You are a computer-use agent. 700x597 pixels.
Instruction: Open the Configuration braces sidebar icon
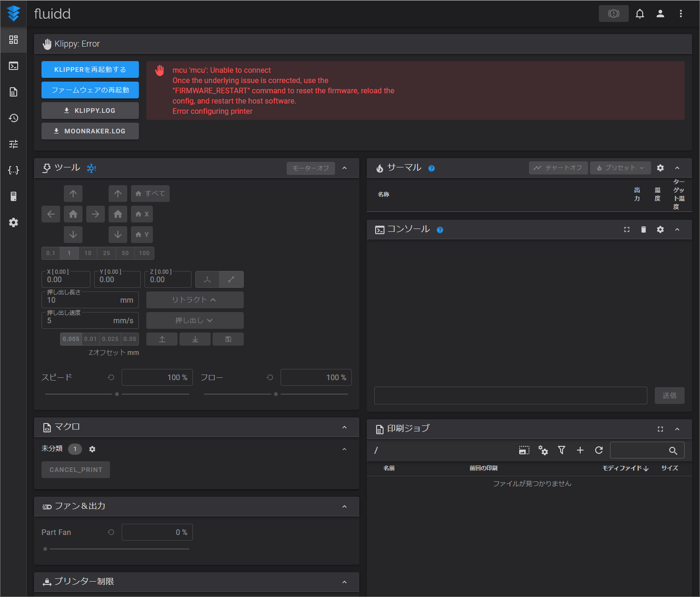[x=14, y=170]
